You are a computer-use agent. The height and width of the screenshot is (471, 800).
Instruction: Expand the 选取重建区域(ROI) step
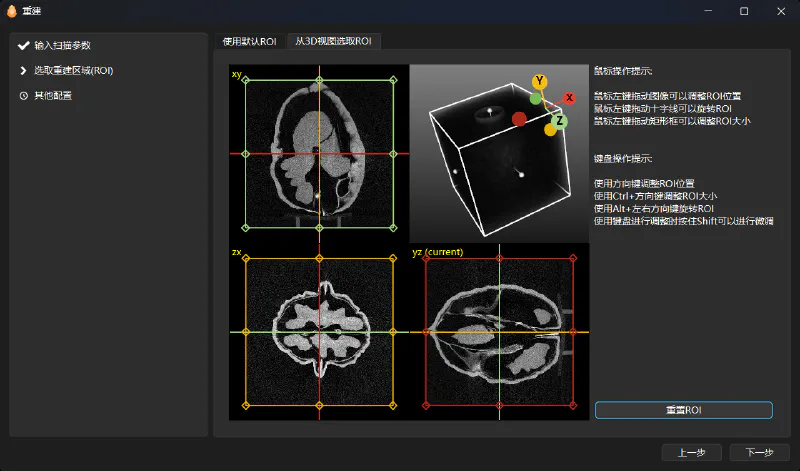pyautogui.click(x=72, y=71)
